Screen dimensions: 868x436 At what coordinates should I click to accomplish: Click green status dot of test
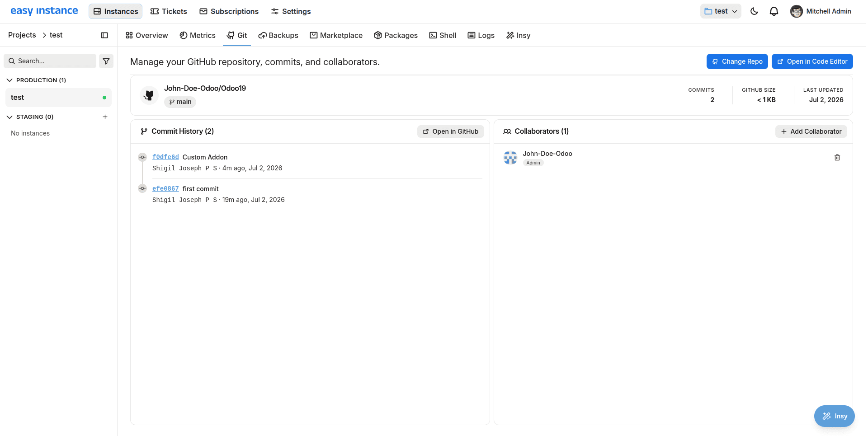click(x=104, y=98)
